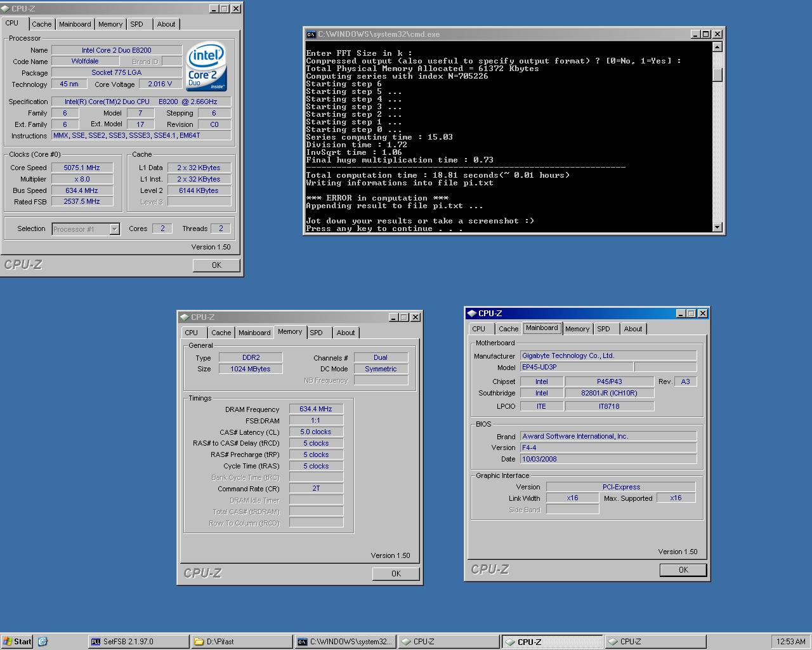Select SPD tab in Memory CPU-Z window
This screenshot has width=812, height=650.
[317, 333]
